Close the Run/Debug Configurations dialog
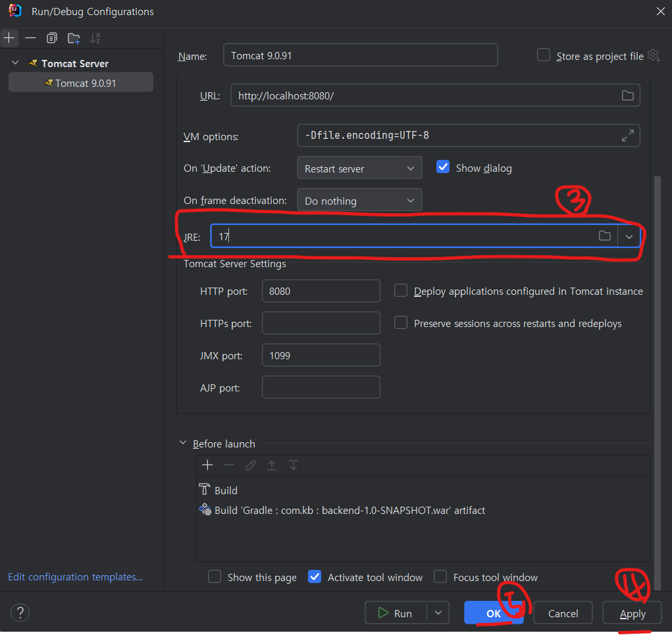This screenshot has height=635, width=672. [660, 12]
